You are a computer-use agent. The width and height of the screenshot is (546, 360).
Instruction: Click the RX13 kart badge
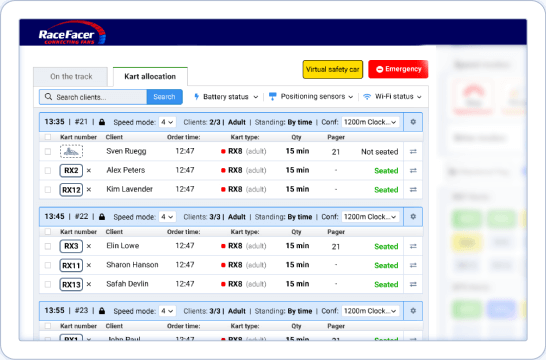[71, 284]
